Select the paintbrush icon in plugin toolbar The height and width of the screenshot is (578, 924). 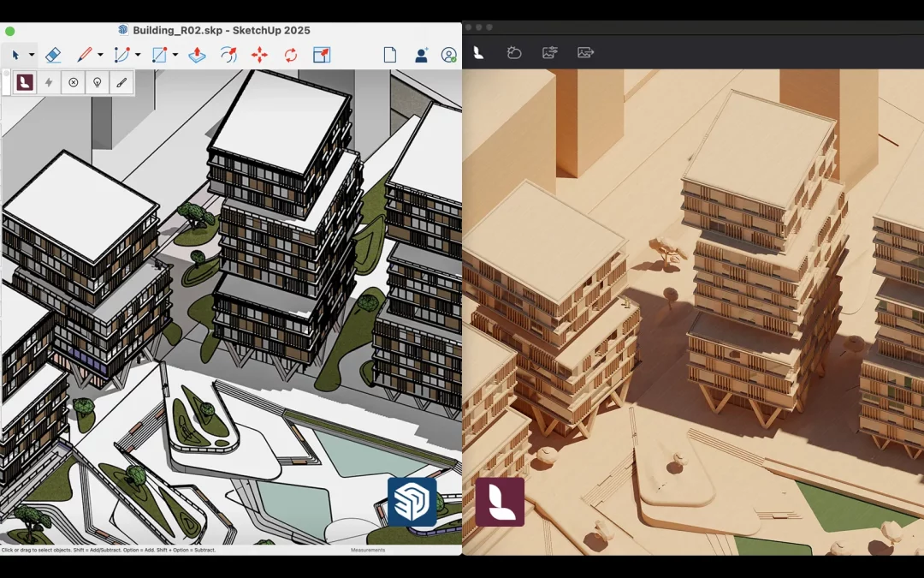[121, 82]
